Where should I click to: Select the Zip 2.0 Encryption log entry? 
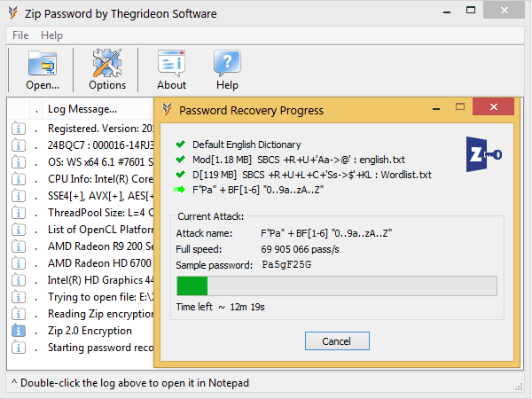(x=90, y=331)
